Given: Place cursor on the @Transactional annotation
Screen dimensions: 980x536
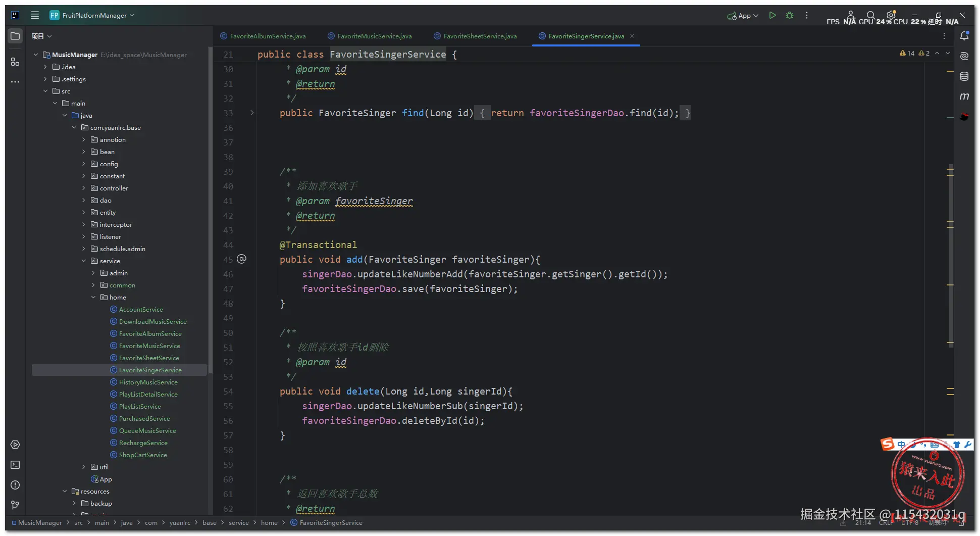Looking at the screenshot, I should click(318, 245).
